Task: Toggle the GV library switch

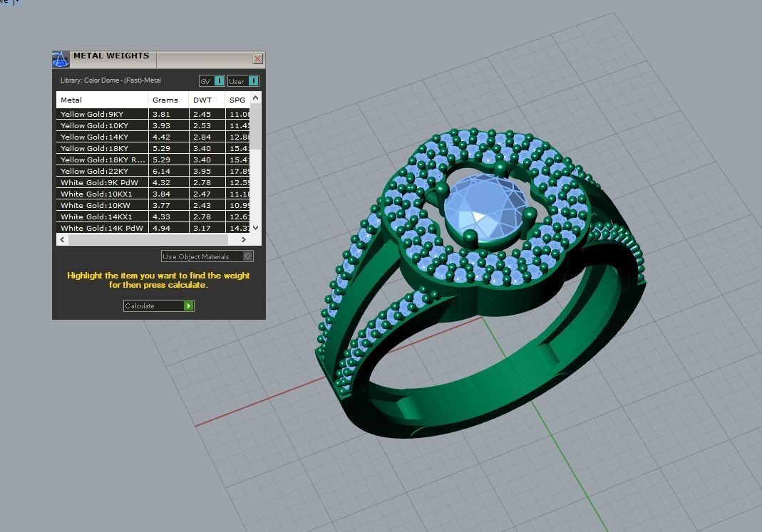Action: tap(212, 81)
